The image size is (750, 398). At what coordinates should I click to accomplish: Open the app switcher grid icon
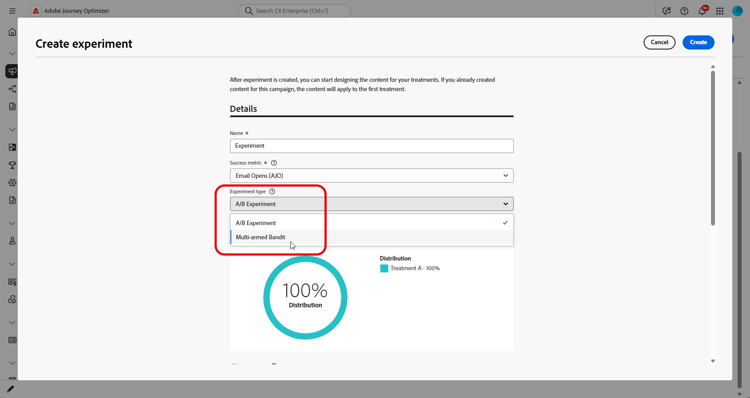coord(720,11)
